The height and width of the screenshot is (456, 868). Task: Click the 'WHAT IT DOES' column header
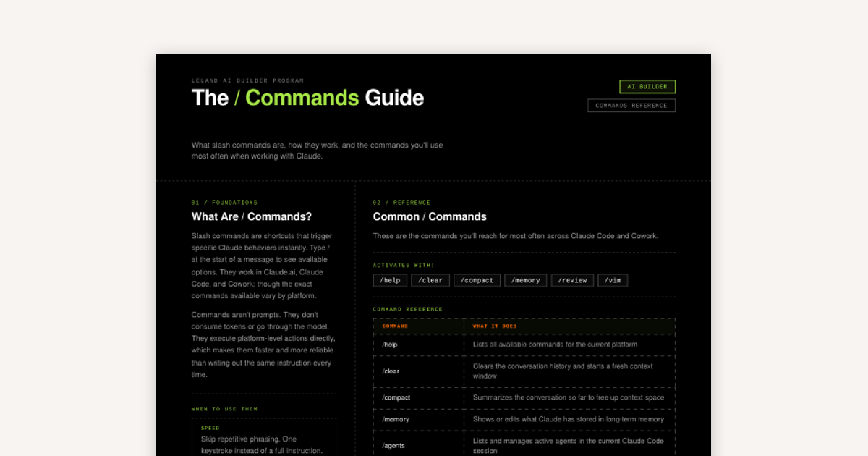[x=495, y=326]
